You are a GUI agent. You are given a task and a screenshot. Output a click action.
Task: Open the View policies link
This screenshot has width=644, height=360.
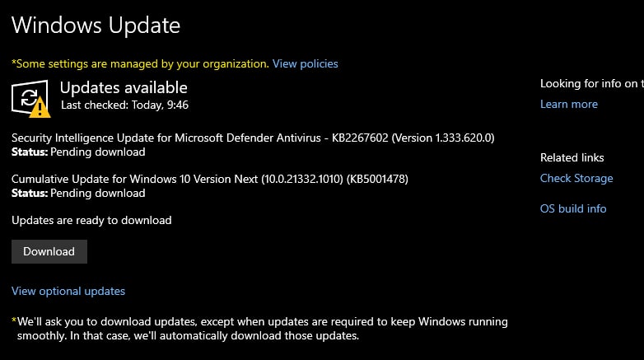coord(306,63)
